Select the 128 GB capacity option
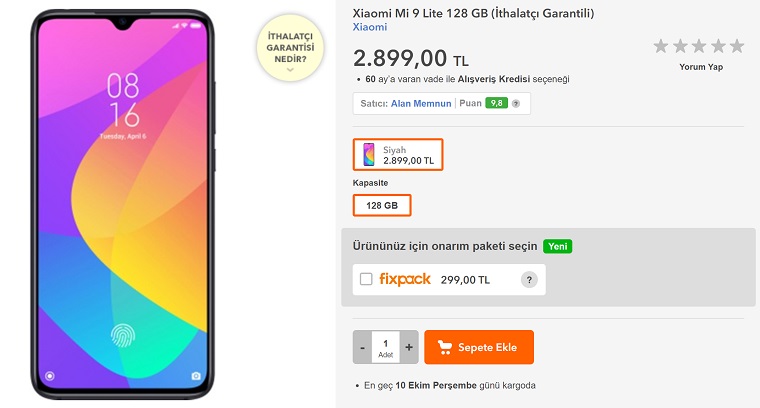Viewport: 760px width, 408px height. click(x=381, y=205)
